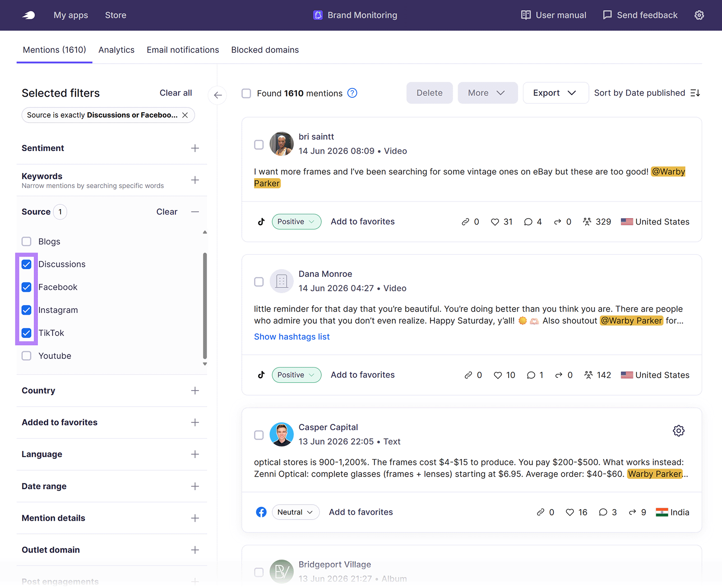Check the Blogs source checkbox

tap(27, 242)
